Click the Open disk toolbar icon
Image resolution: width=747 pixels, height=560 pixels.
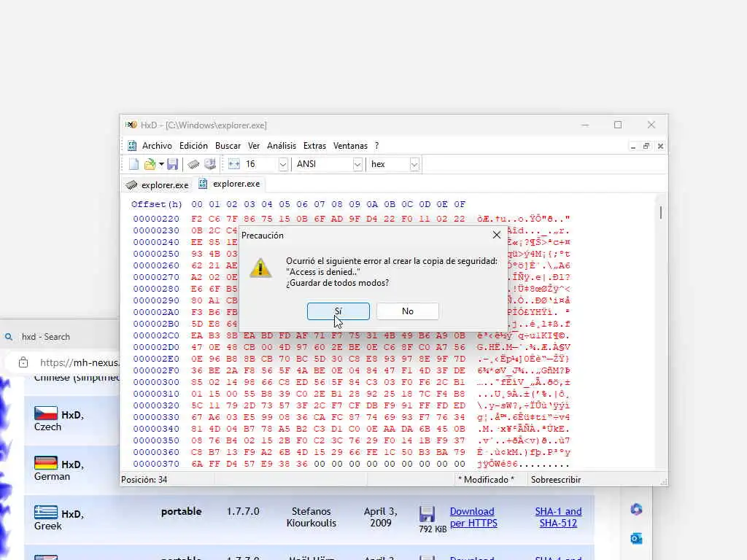(x=210, y=164)
